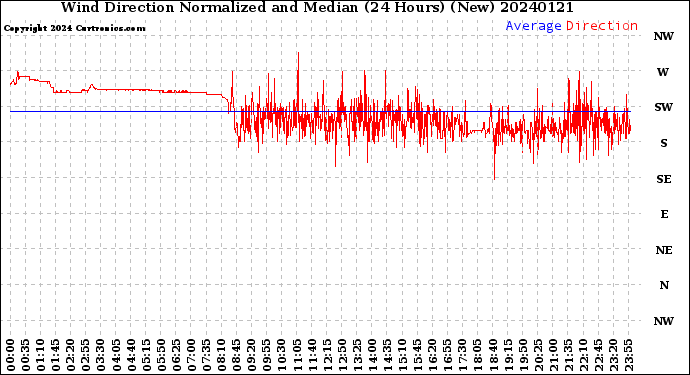The image size is (690, 375).
Task: Click the 17:30 time label
Action: tap(463, 355)
